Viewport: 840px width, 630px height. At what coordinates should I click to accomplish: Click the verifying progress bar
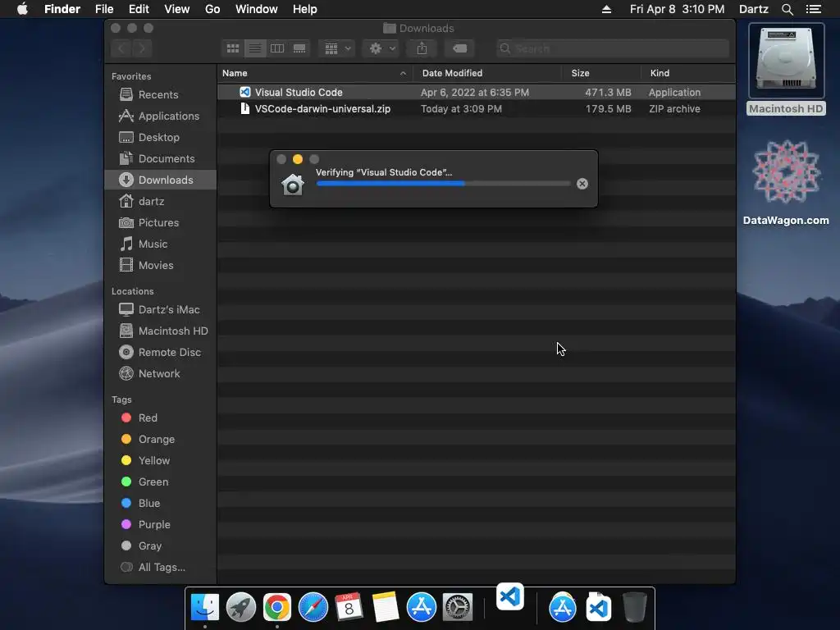coord(443,183)
